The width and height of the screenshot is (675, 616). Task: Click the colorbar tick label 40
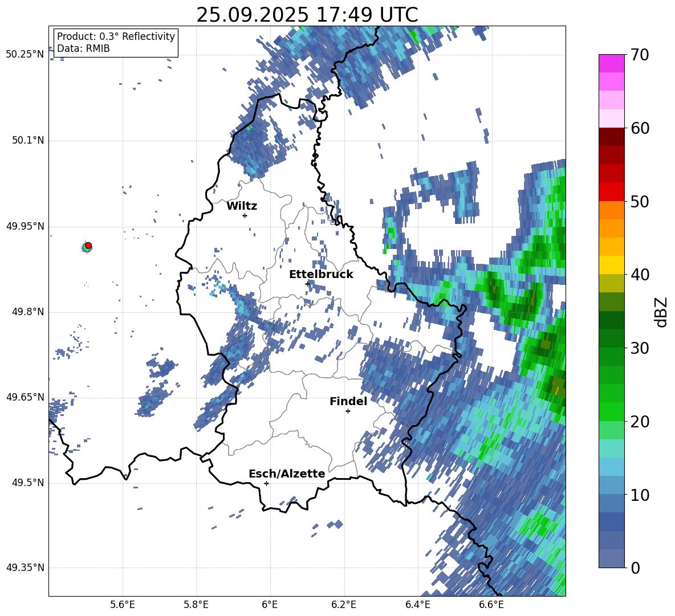pyautogui.click(x=640, y=275)
